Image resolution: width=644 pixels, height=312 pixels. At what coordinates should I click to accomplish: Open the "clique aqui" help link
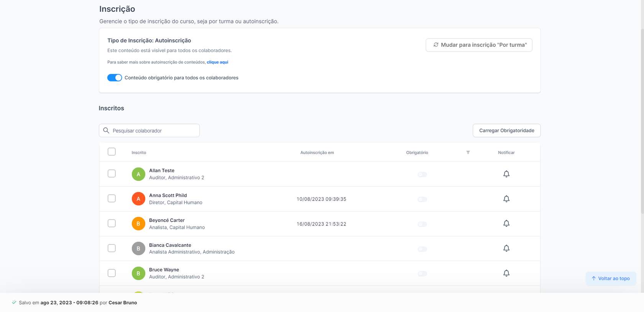[x=217, y=62]
